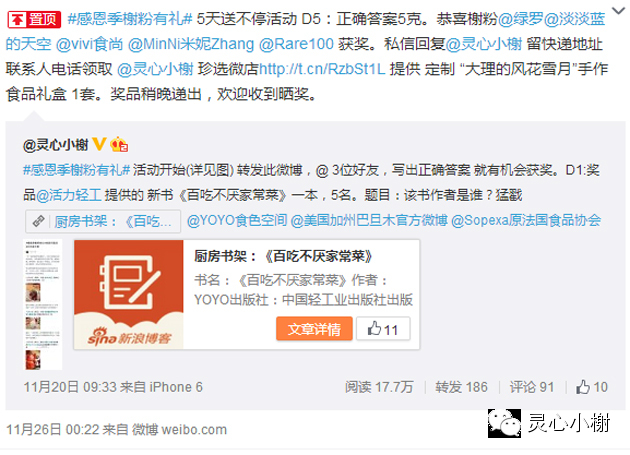The height and width of the screenshot is (455, 630).
Task: Click the WeChat logo watermark icon
Action: (x=504, y=423)
